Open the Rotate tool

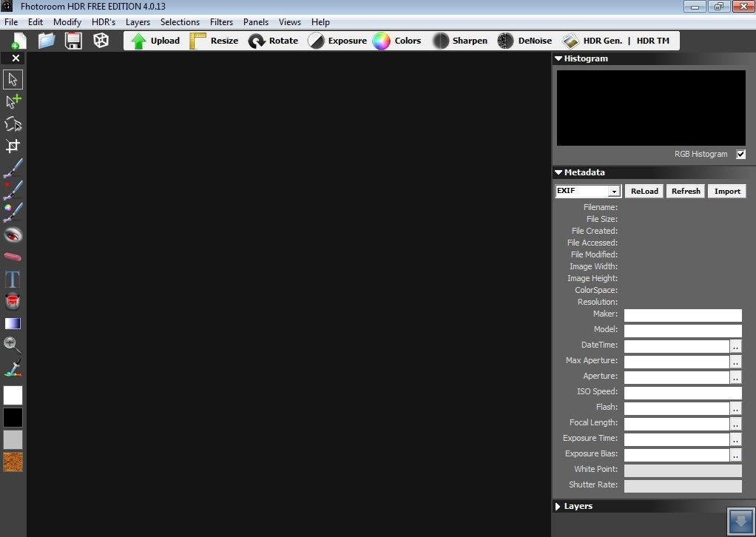pos(274,41)
